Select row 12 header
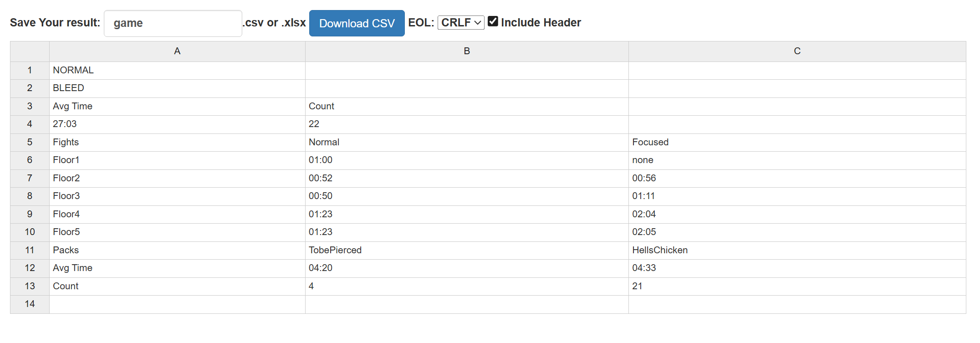This screenshot has width=980, height=343. [30, 268]
